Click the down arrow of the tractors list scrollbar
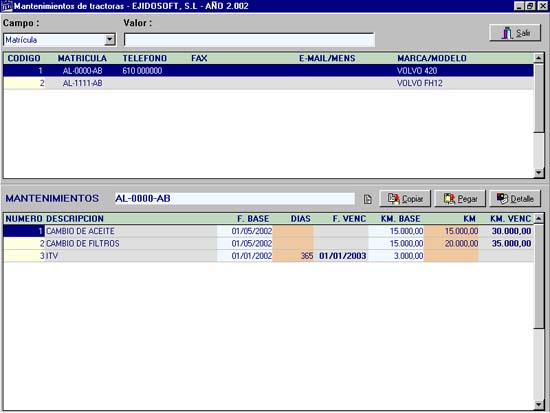Image resolution: width=550 pixels, height=413 pixels. click(x=539, y=173)
